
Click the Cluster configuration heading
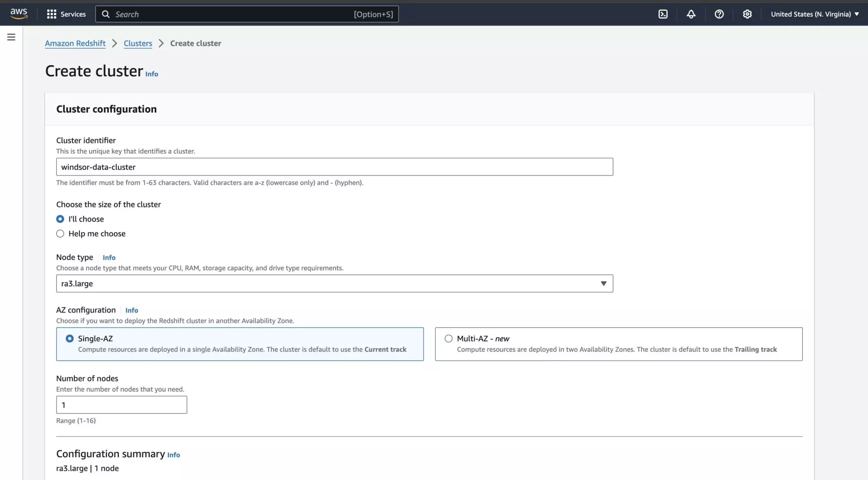click(x=107, y=109)
